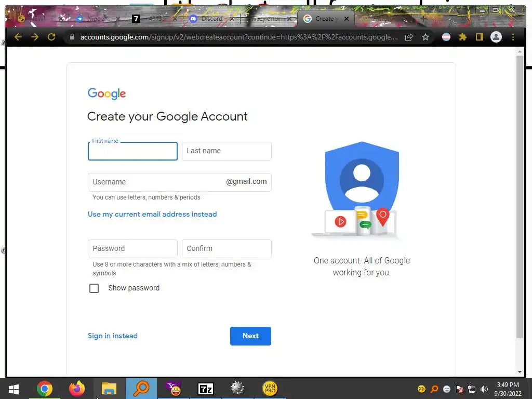Toggle the browser side panel icon

coord(479,37)
